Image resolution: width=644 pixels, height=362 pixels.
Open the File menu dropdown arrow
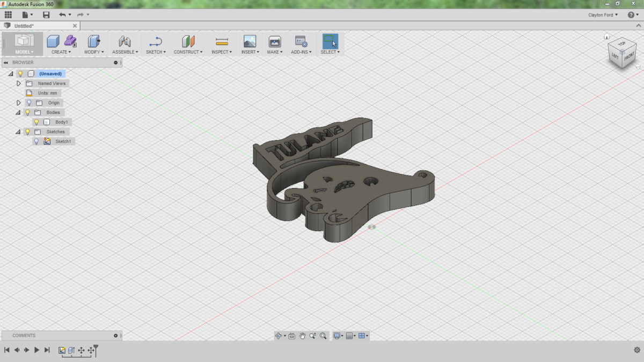tap(32, 15)
